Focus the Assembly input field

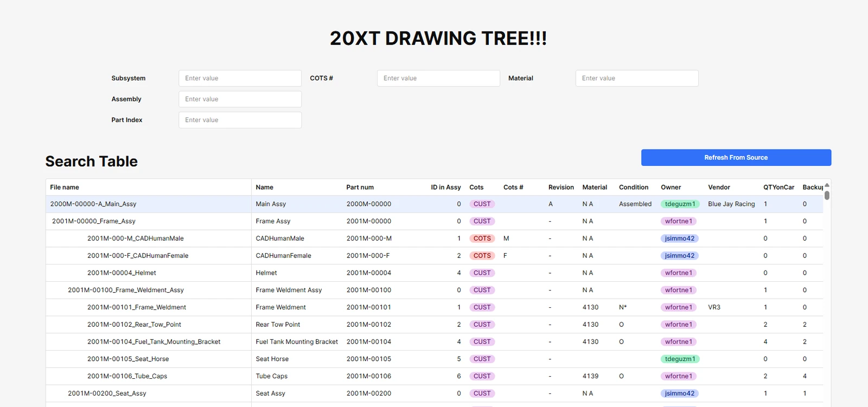pyautogui.click(x=240, y=99)
